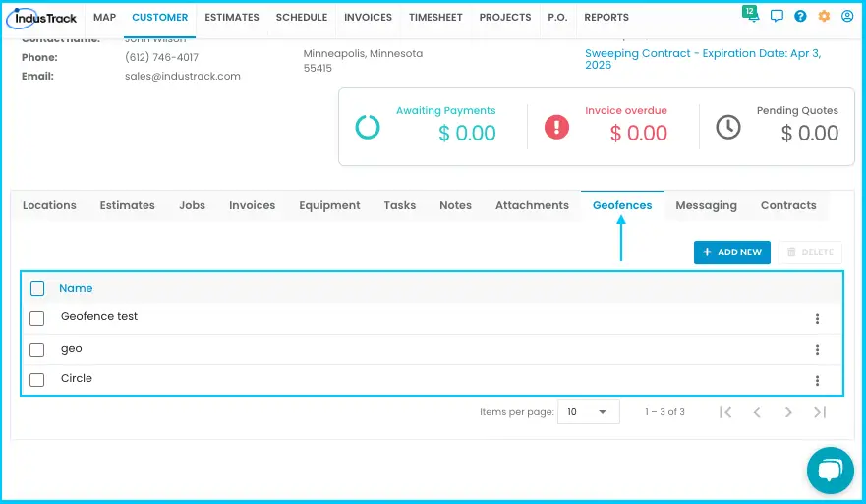Go to the first page of results
This screenshot has width=866, height=504.
point(725,412)
